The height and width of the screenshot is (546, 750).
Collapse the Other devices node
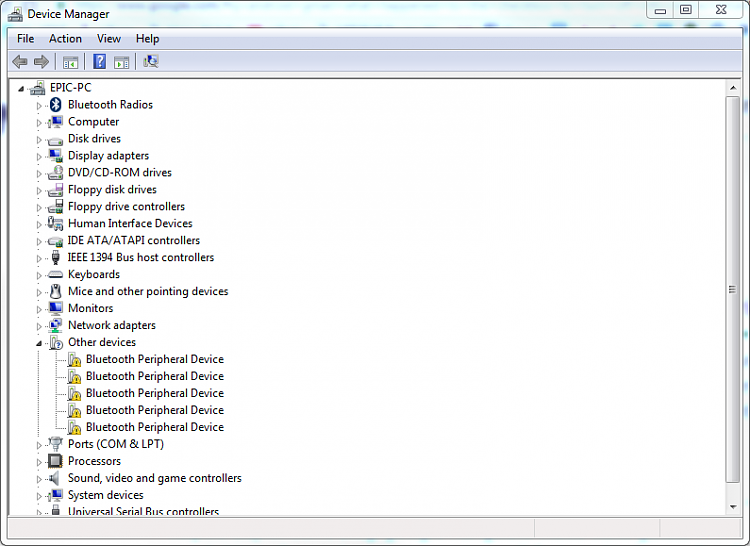tap(39, 343)
